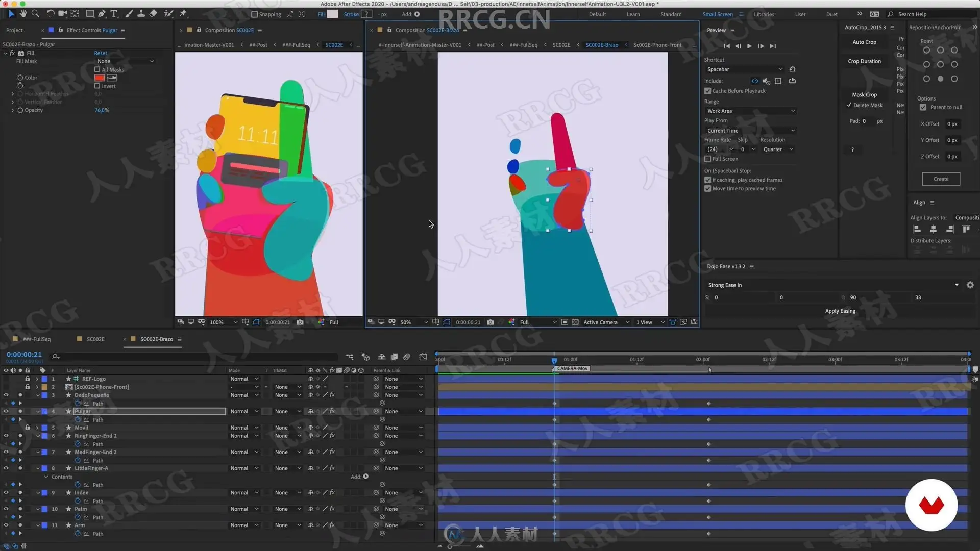The height and width of the screenshot is (551, 980).
Task: Select the Puppet Pin tool
Action: (183, 14)
